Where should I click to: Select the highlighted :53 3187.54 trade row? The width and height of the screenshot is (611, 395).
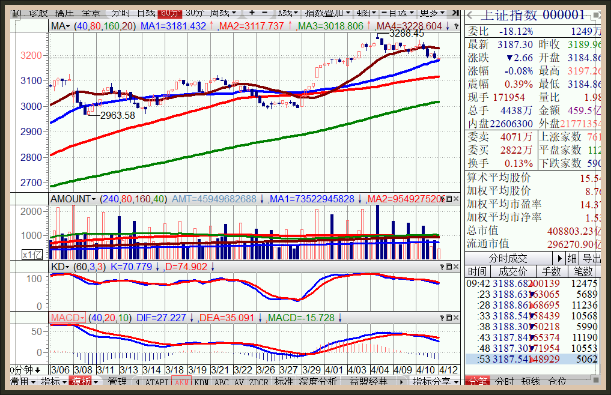click(x=532, y=359)
